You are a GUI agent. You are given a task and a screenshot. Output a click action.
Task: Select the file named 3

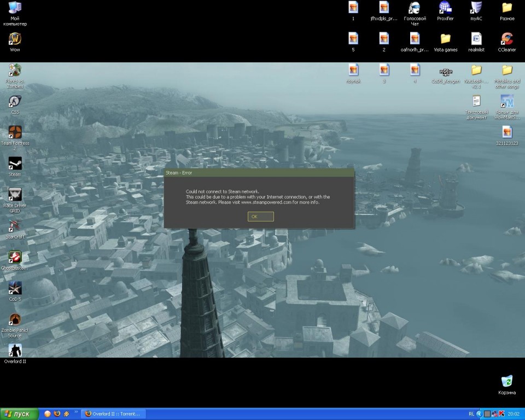[384, 74]
